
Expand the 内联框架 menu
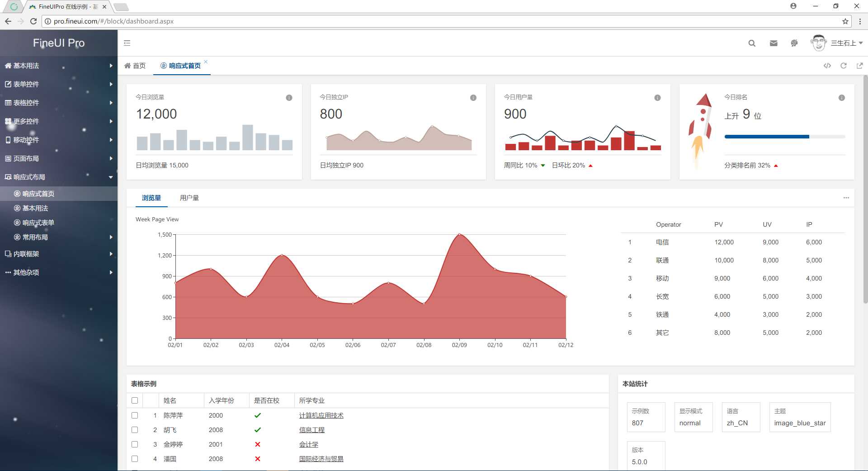tap(59, 254)
